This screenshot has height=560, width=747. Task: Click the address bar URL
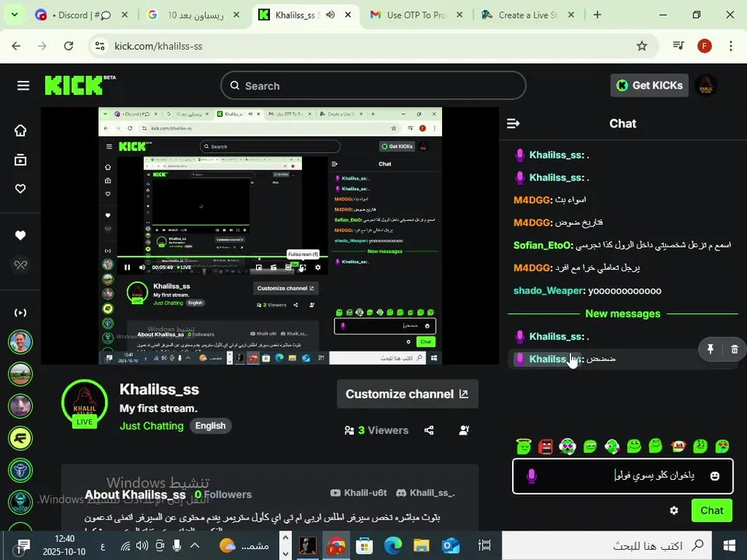click(158, 46)
